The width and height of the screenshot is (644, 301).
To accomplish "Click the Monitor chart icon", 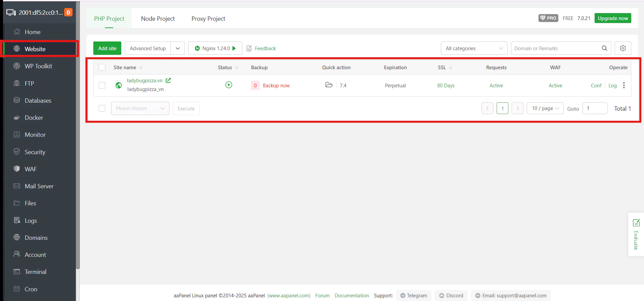I will pos(17,134).
